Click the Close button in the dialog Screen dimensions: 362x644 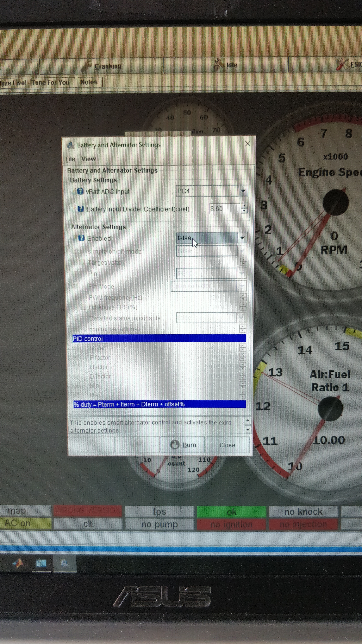click(227, 445)
